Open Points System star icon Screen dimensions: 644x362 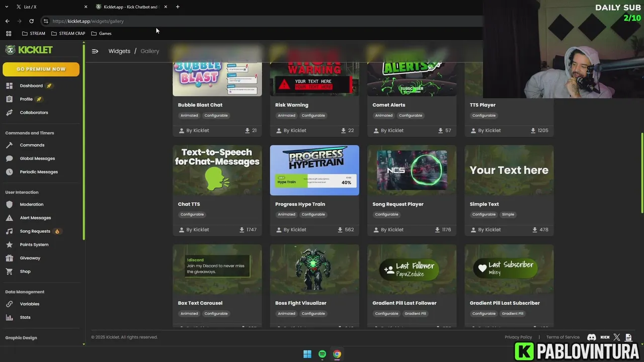click(9, 245)
